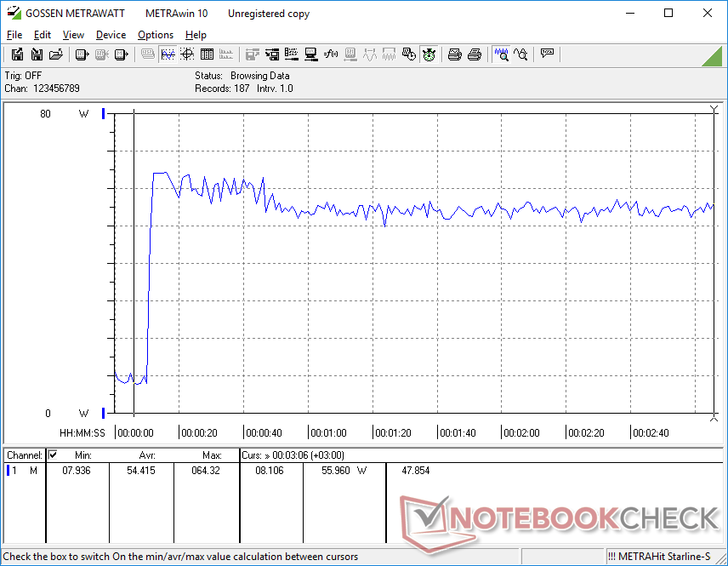Click the 00:02:00 time axis label

[521, 433]
